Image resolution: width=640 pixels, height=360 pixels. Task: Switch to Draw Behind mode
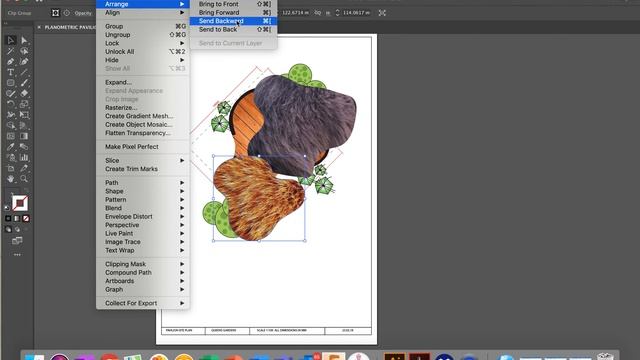17,229
